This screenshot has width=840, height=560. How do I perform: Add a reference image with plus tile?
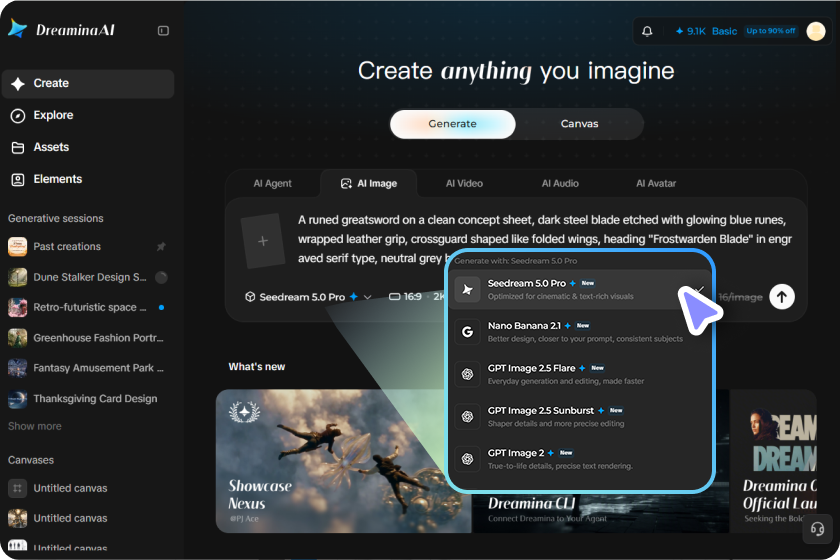(x=262, y=241)
